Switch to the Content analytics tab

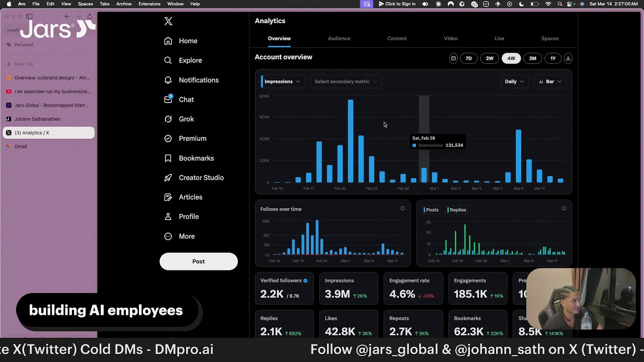[x=397, y=38]
